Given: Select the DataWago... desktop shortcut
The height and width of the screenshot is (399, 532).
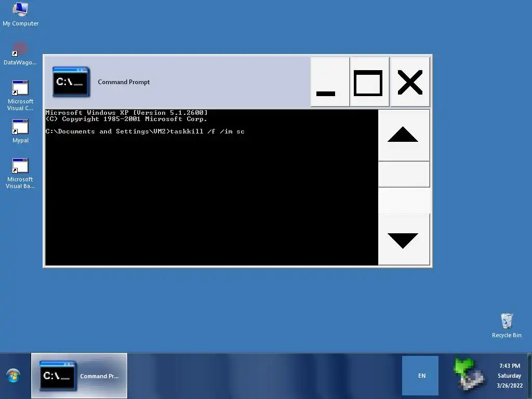Looking at the screenshot, I should 20,54.
